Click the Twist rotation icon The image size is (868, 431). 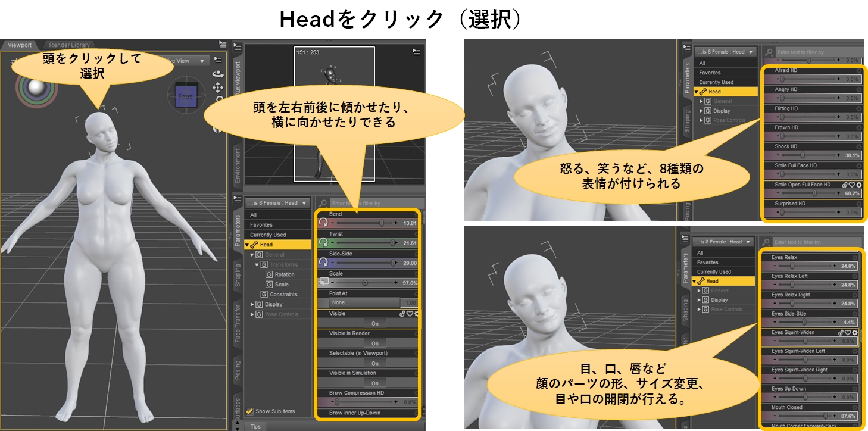pos(323,243)
